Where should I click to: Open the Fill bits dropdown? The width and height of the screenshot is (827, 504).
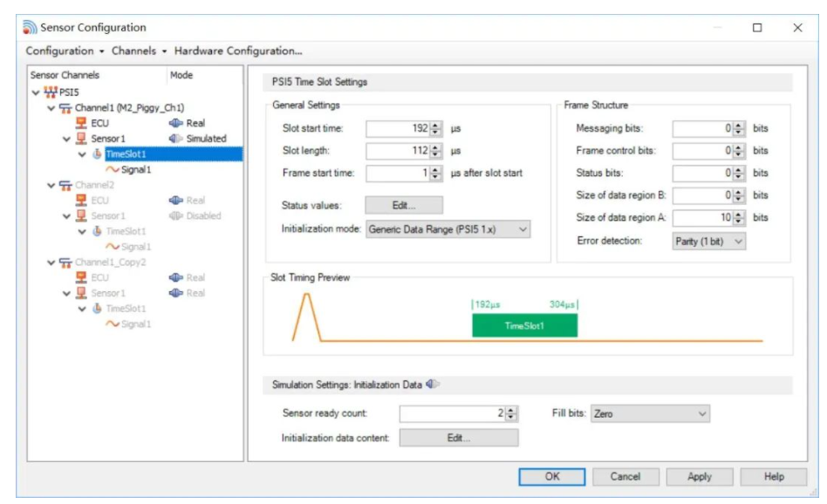point(650,414)
